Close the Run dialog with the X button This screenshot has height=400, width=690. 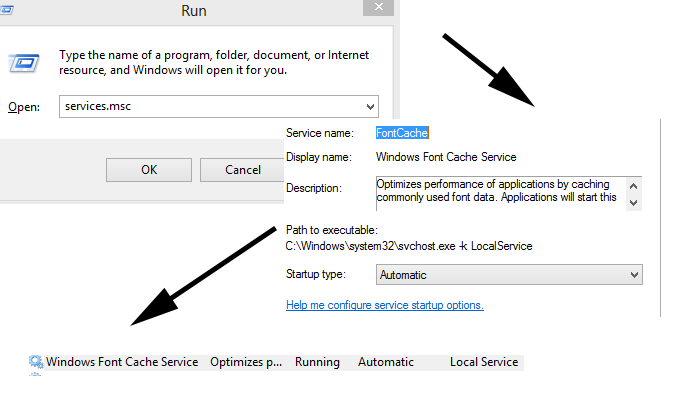coord(378,7)
